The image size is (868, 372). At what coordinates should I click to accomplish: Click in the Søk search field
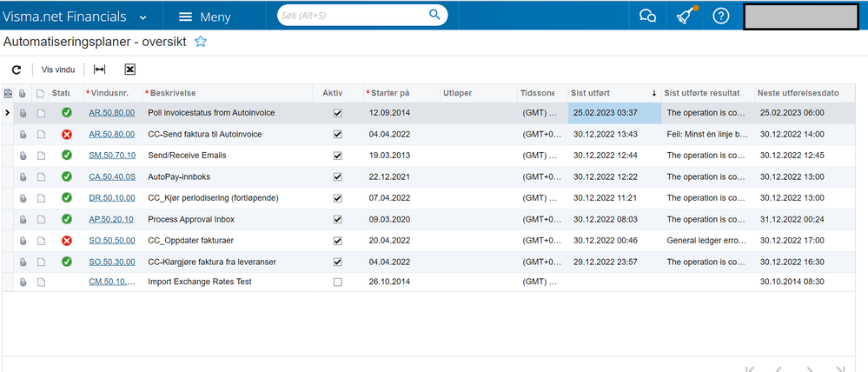[353, 16]
